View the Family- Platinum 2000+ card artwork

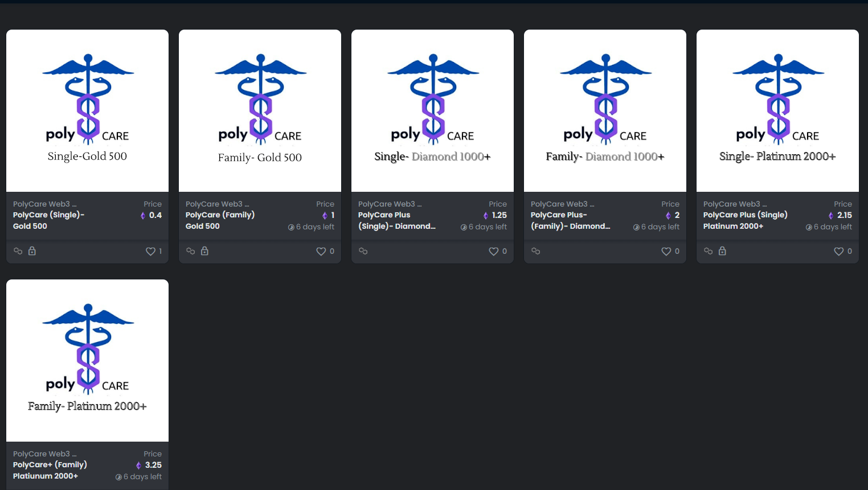(x=87, y=360)
